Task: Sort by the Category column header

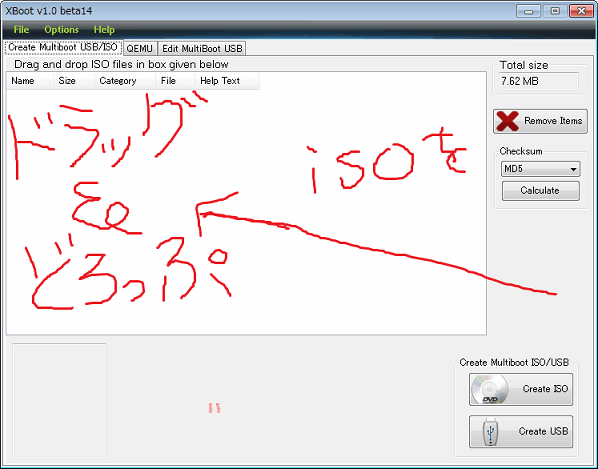Action: (x=125, y=81)
